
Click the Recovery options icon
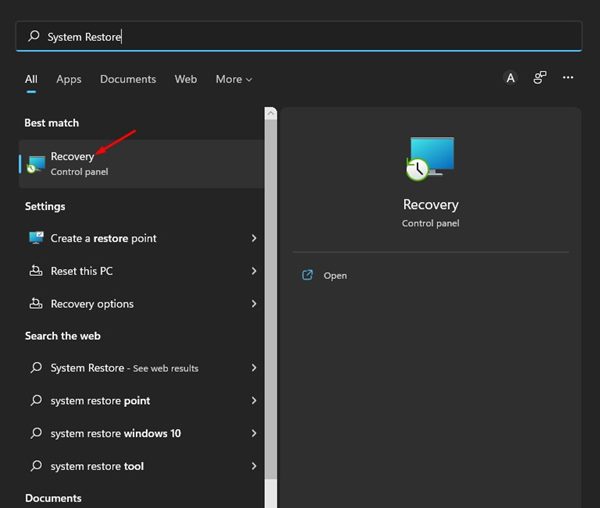tap(37, 304)
